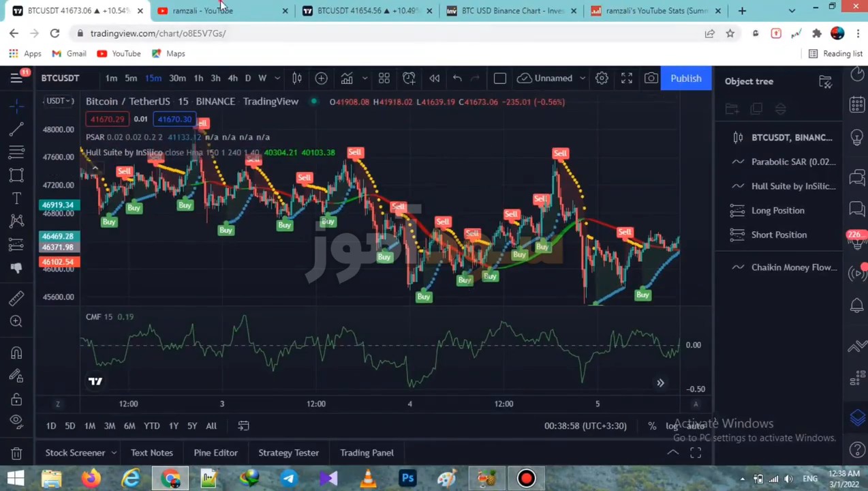This screenshot has height=491, width=868.
Task: Click the create alert clock icon
Action: (x=409, y=78)
